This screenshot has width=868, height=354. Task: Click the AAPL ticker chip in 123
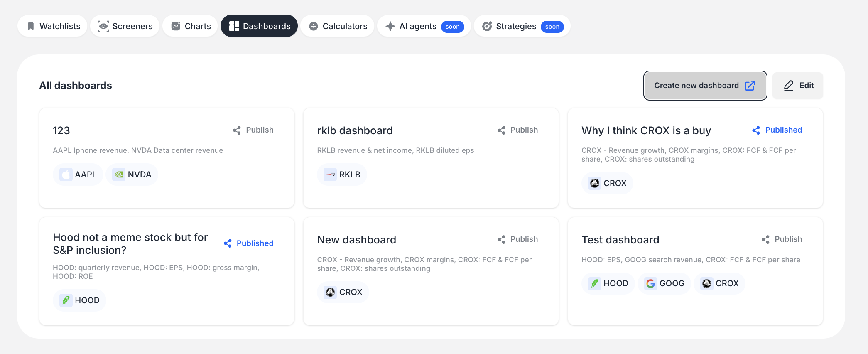[x=78, y=175]
